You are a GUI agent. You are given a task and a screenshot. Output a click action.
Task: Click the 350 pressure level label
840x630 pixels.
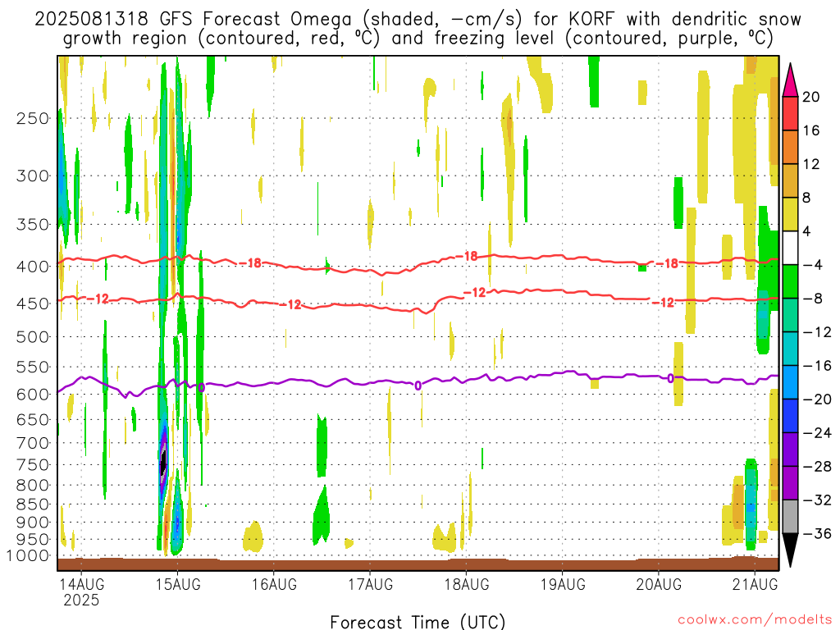33,224
